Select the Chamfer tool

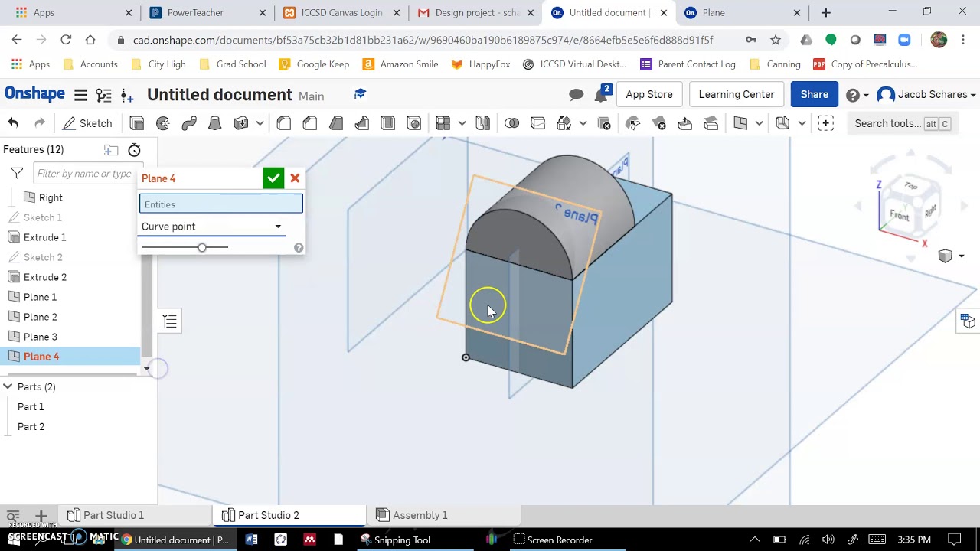[310, 123]
